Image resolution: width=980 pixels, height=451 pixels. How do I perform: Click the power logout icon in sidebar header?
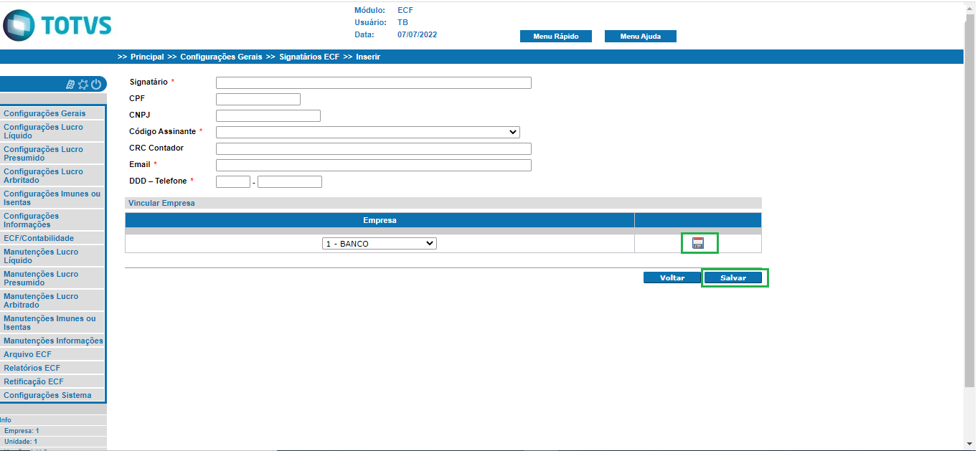click(x=96, y=84)
